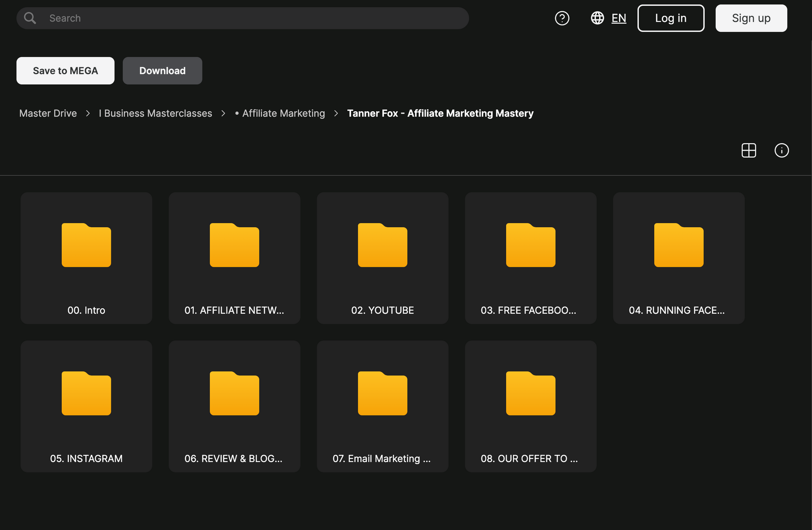The width and height of the screenshot is (812, 530).
Task: Click chevron after Master Drive breadcrumb
Action: [88, 113]
